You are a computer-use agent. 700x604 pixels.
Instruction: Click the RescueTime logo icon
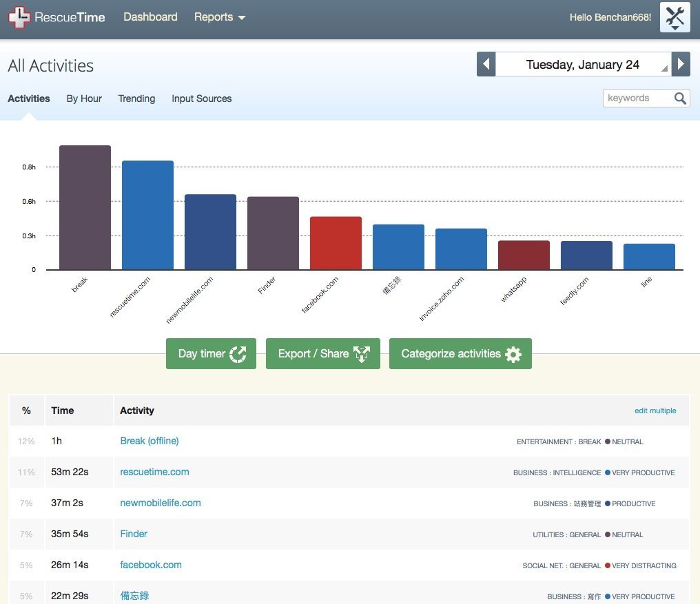pos(19,17)
